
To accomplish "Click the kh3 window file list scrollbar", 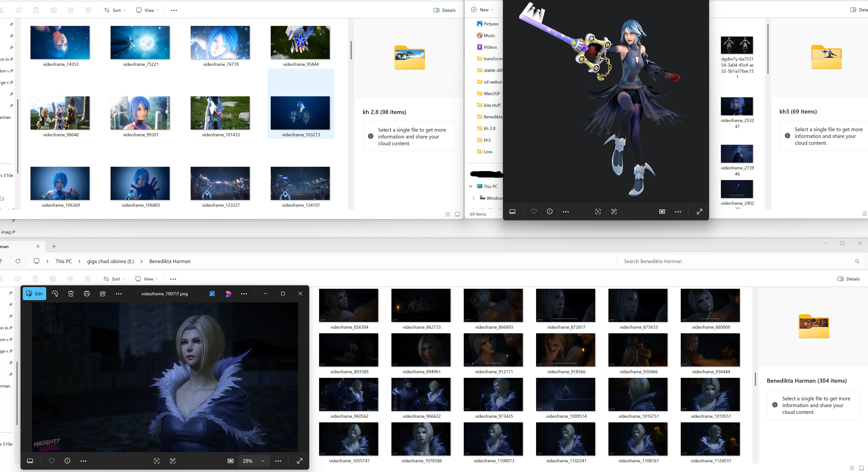I will 768,49.
